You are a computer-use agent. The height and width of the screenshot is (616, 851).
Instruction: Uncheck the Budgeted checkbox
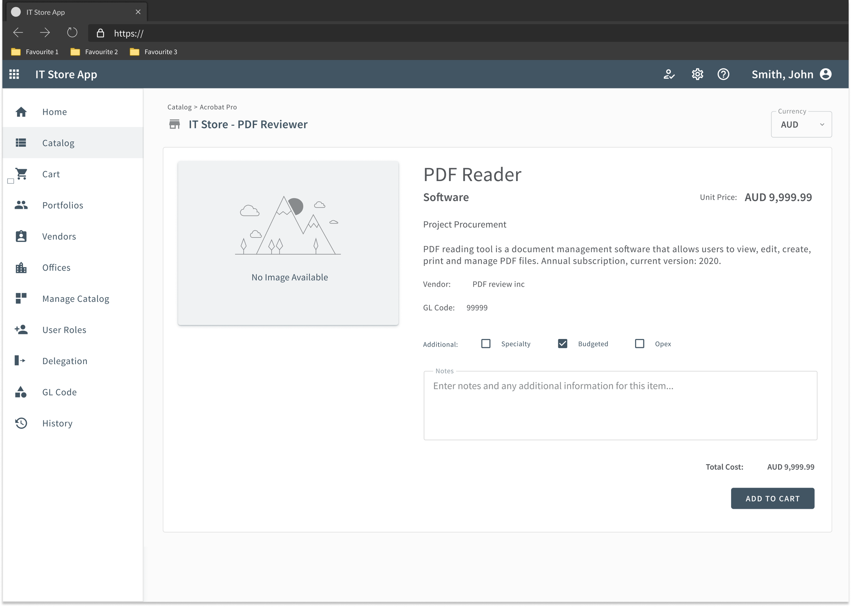(562, 344)
